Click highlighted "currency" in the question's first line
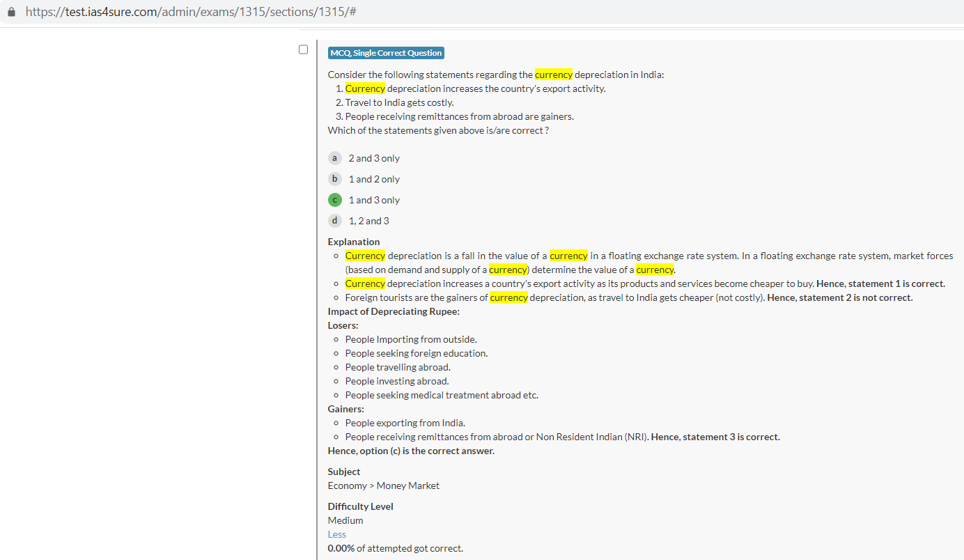The image size is (964, 560). click(553, 75)
